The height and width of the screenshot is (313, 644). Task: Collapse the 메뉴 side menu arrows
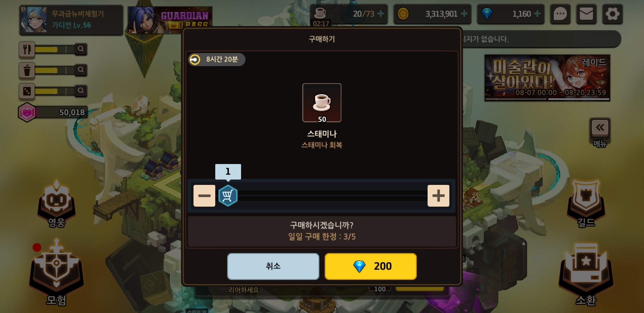coord(600,128)
